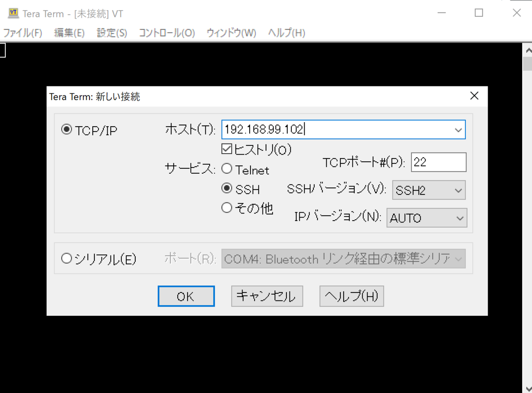The width and height of the screenshot is (532, 393).
Task: Click the ホスト(T): label
Action: pos(190,130)
